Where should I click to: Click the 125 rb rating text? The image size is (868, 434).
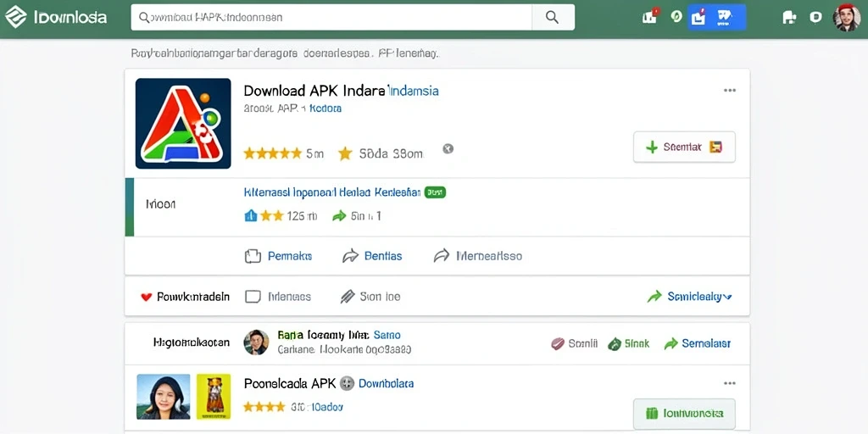tap(303, 216)
